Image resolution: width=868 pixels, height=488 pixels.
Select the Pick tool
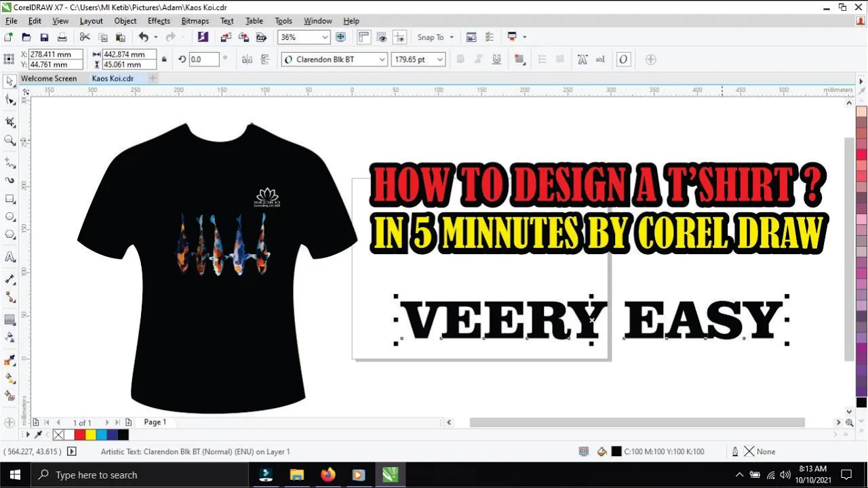[10, 81]
